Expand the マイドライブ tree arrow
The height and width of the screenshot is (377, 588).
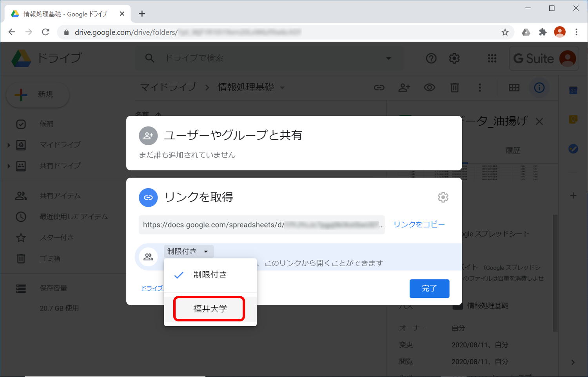coord(9,145)
